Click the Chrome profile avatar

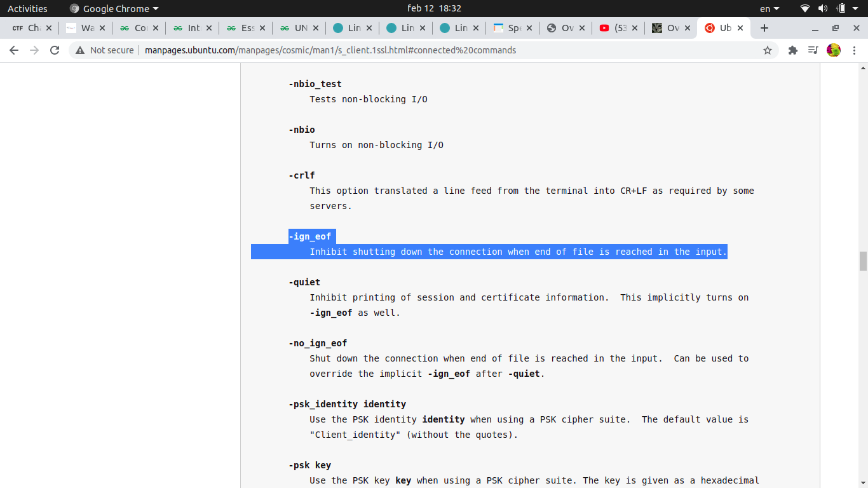click(834, 50)
